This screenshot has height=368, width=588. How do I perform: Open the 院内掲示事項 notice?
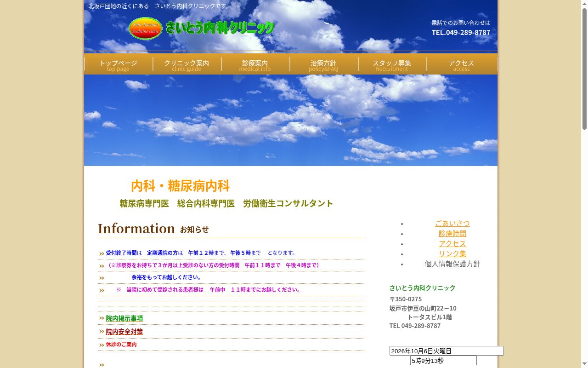click(124, 318)
